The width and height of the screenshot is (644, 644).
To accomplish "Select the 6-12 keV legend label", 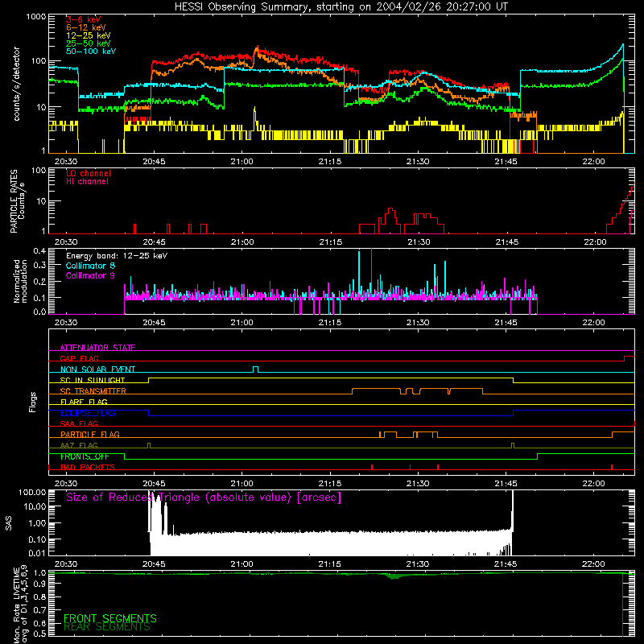I will [86, 27].
